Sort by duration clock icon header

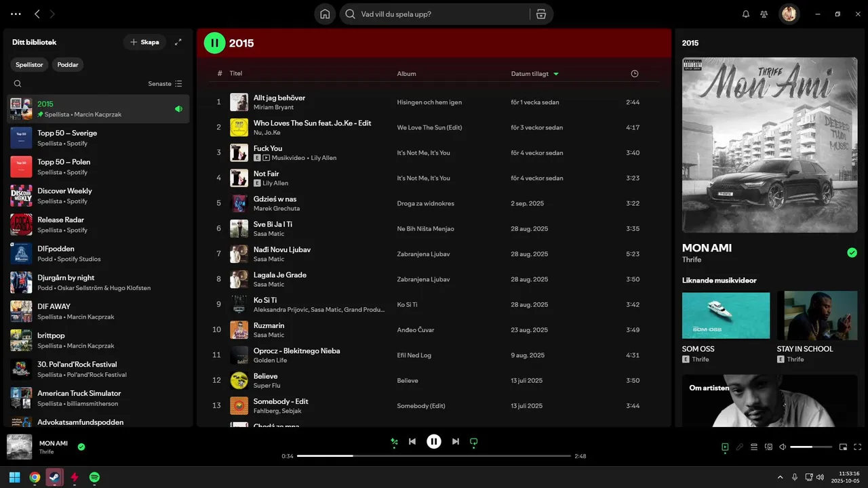pos(635,73)
